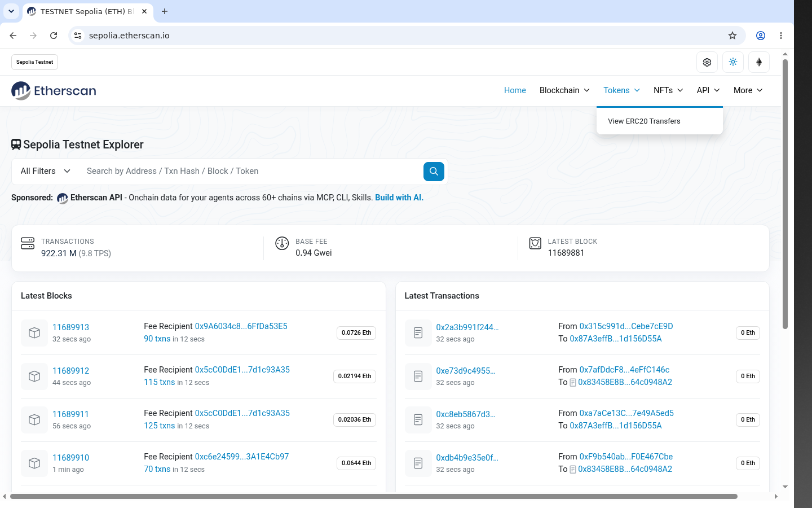This screenshot has height=508, width=812.
Task: Collapse the Tokens dropdown menu
Action: pyautogui.click(x=621, y=90)
